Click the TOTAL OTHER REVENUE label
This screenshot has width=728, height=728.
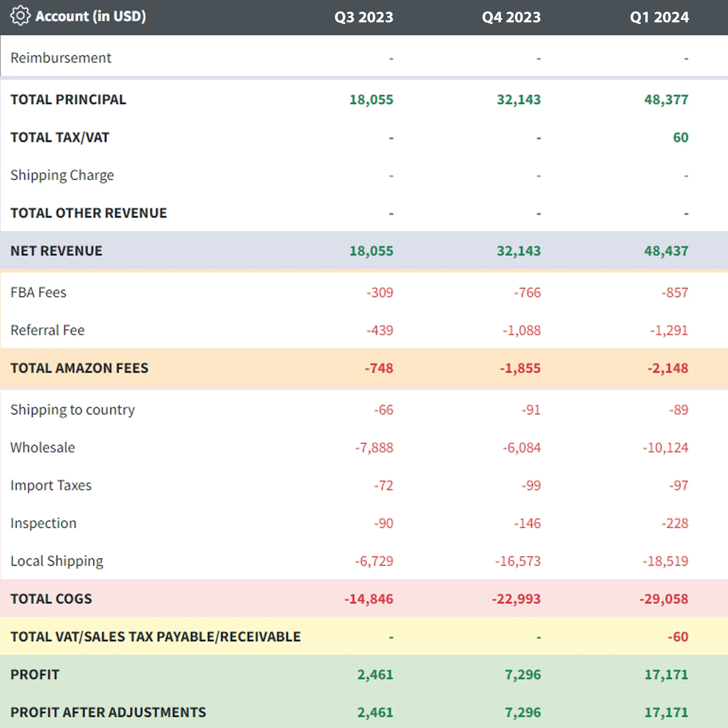89,213
